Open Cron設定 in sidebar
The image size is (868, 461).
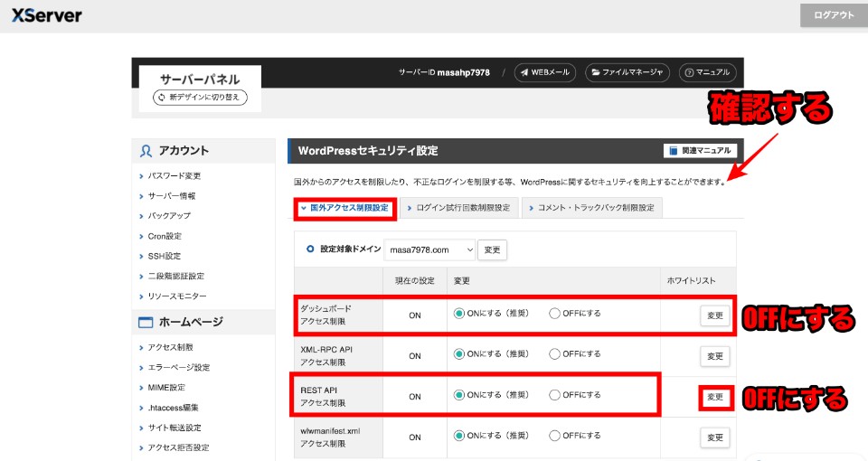point(165,236)
